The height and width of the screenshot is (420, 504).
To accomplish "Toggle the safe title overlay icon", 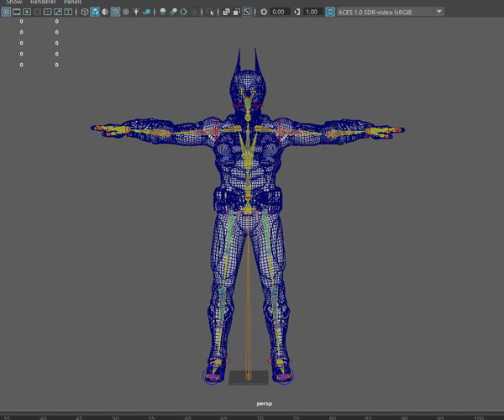I will pos(68,13).
